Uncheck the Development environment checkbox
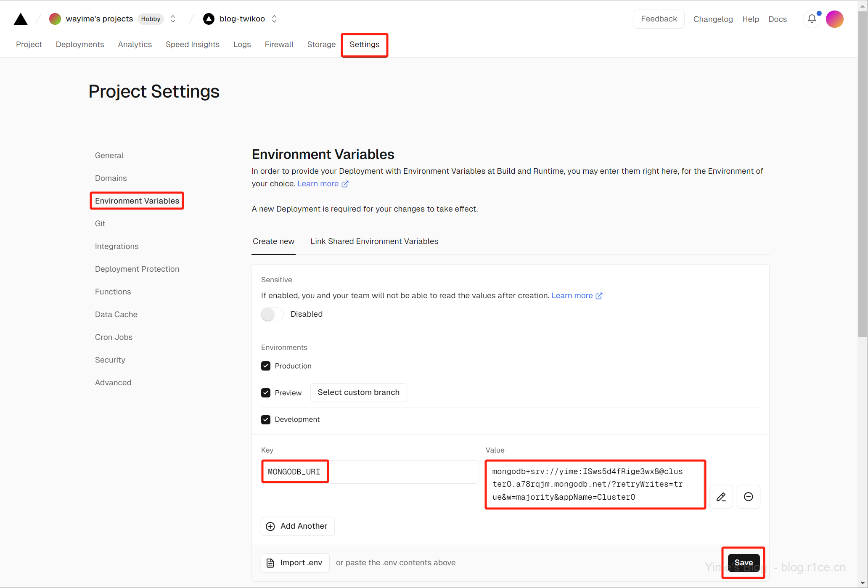868x588 pixels. (x=266, y=419)
